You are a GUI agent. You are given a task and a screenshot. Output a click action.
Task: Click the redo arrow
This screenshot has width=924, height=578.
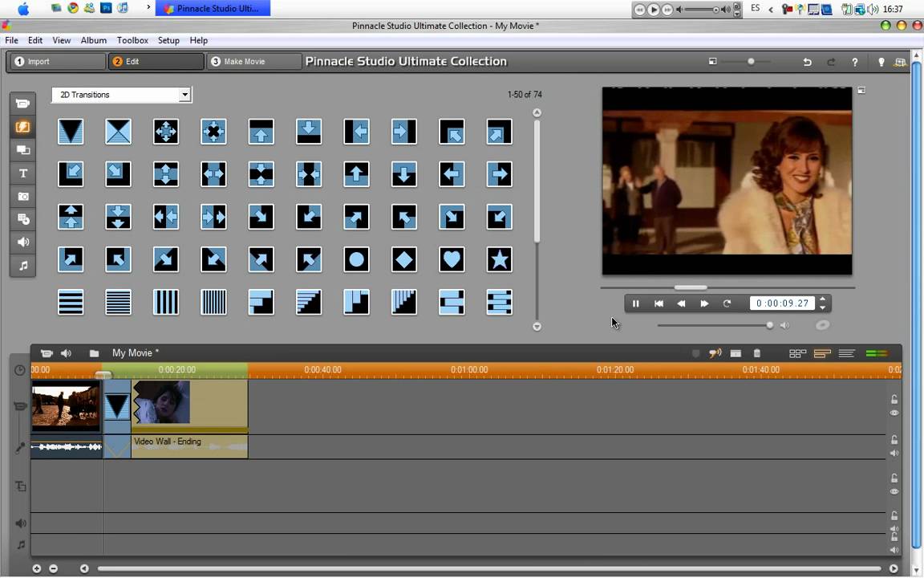pyautogui.click(x=831, y=62)
